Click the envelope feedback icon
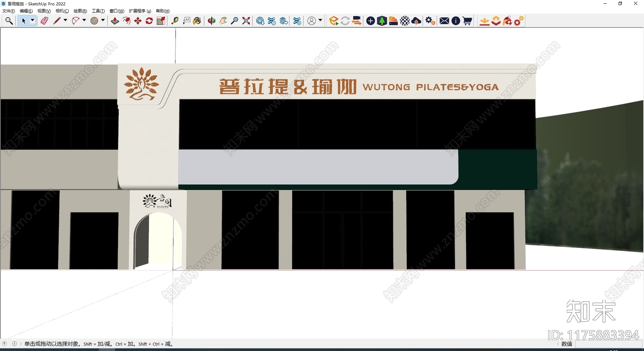644x351 pixels. coord(444,21)
